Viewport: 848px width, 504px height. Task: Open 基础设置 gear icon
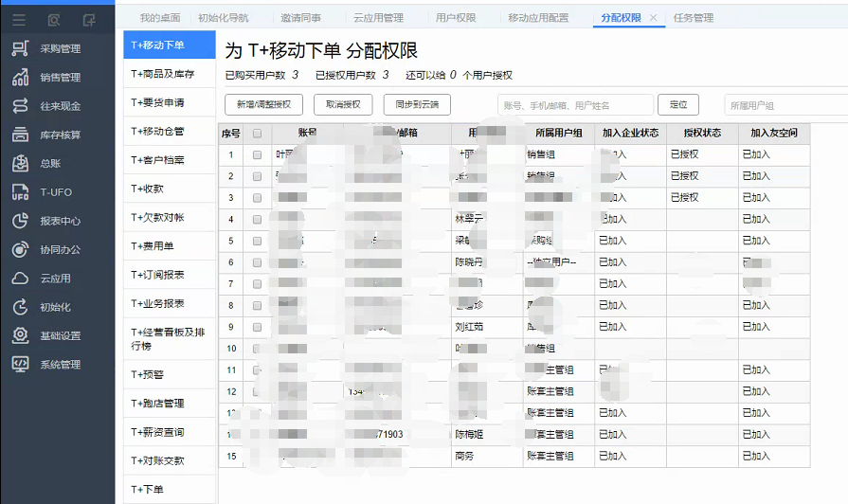(x=20, y=335)
